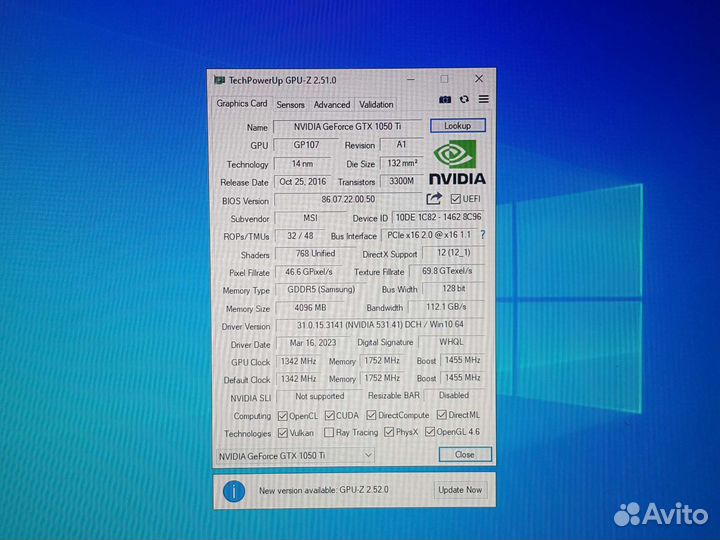Select the Graphics Card tab
Screen dimensions: 720x540
(242, 104)
